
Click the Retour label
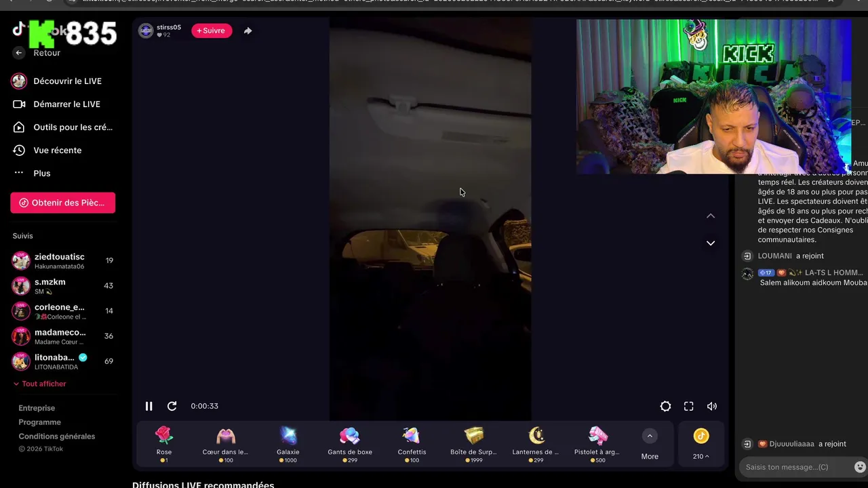click(x=47, y=53)
